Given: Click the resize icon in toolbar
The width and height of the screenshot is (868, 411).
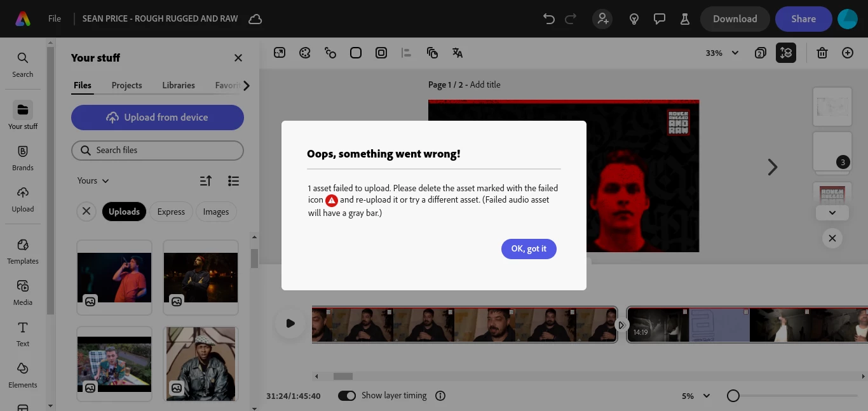Looking at the screenshot, I should click(280, 53).
